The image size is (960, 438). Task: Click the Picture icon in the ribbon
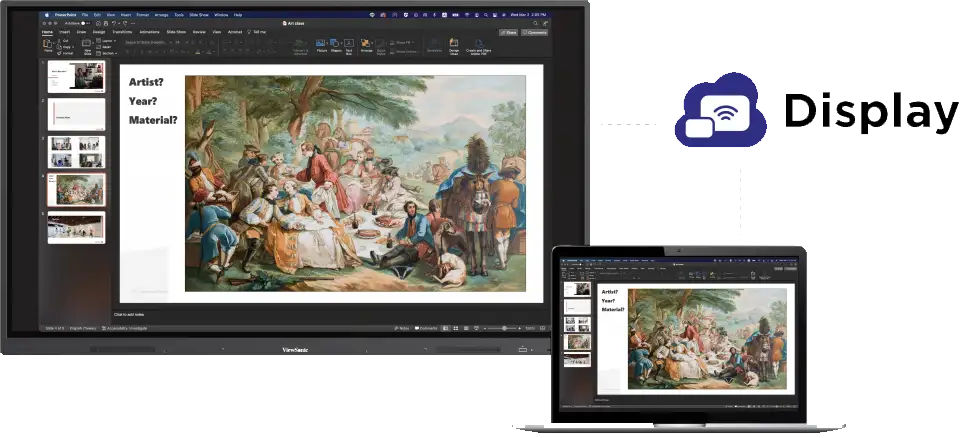click(321, 45)
